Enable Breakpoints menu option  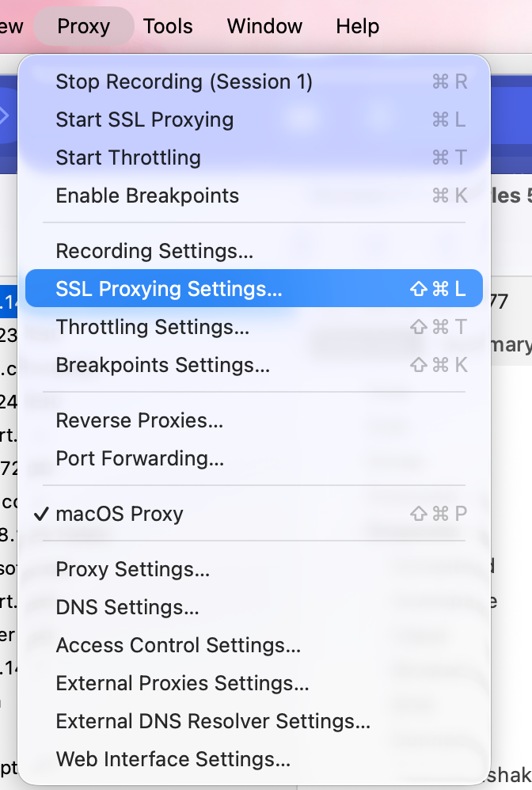[x=146, y=196]
